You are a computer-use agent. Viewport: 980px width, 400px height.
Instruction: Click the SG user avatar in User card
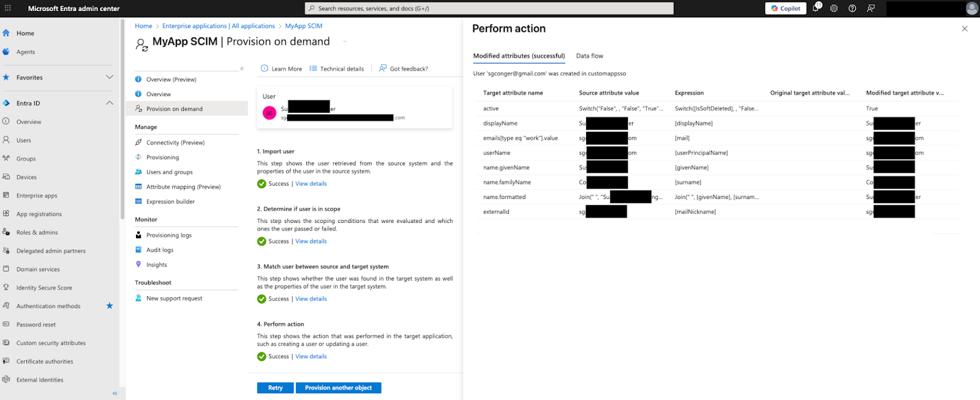pos(269,113)
